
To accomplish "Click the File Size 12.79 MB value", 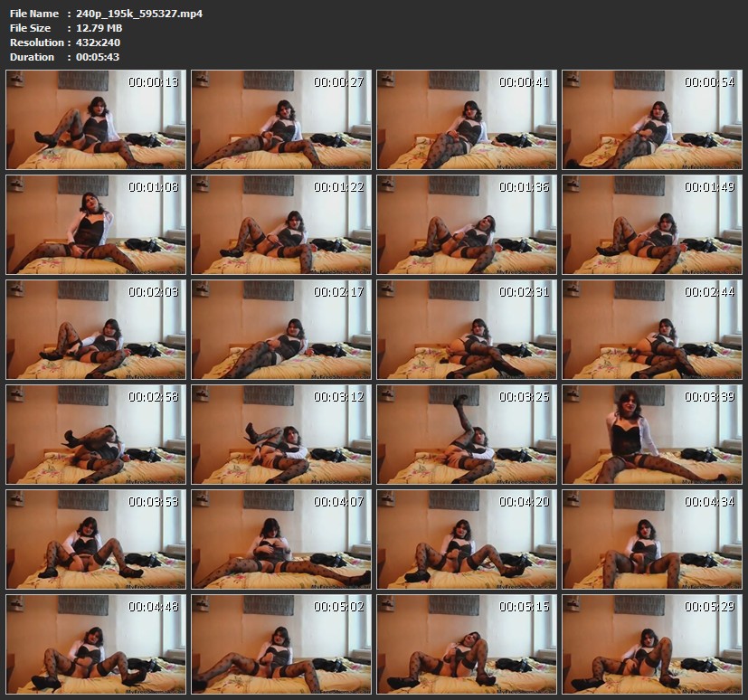I will point(99,28).
